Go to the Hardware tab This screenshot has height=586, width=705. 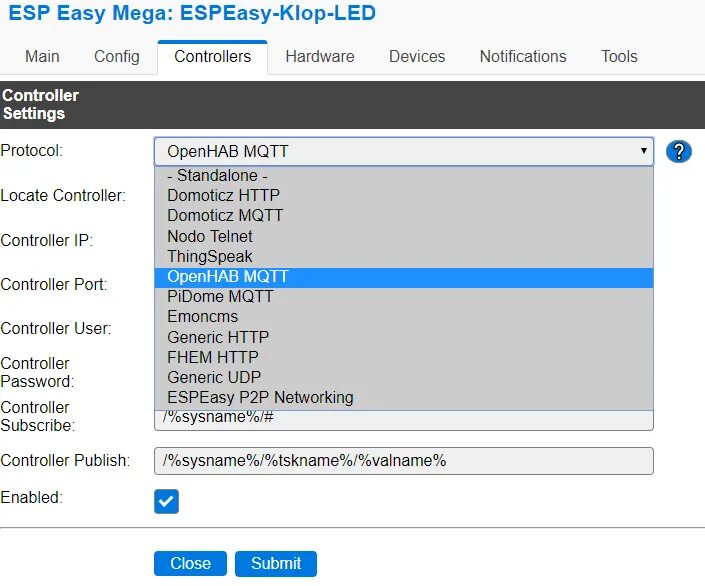click(320, 57)
